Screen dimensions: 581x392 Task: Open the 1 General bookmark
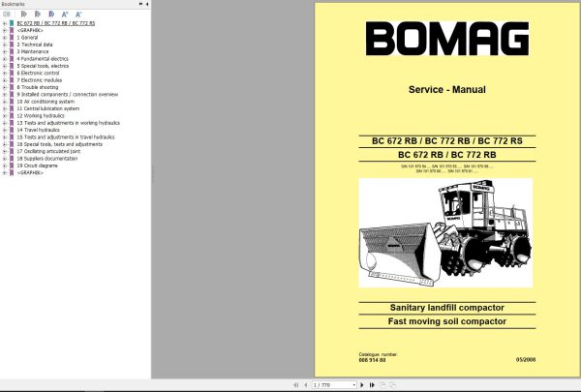[x=27, y=38]
